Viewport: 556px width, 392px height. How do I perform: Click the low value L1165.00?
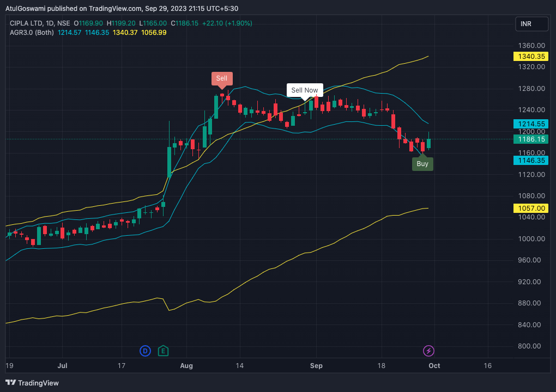coord(153,23)
